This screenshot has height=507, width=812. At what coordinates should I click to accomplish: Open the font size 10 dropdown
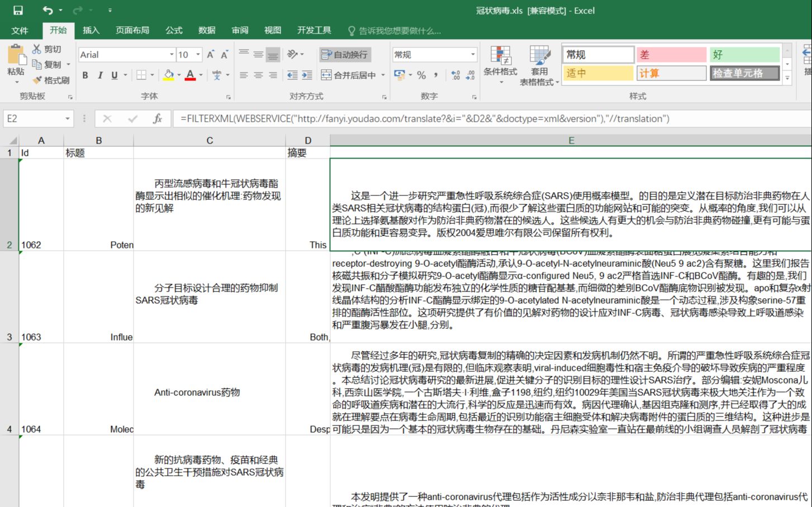pos(198,55)
